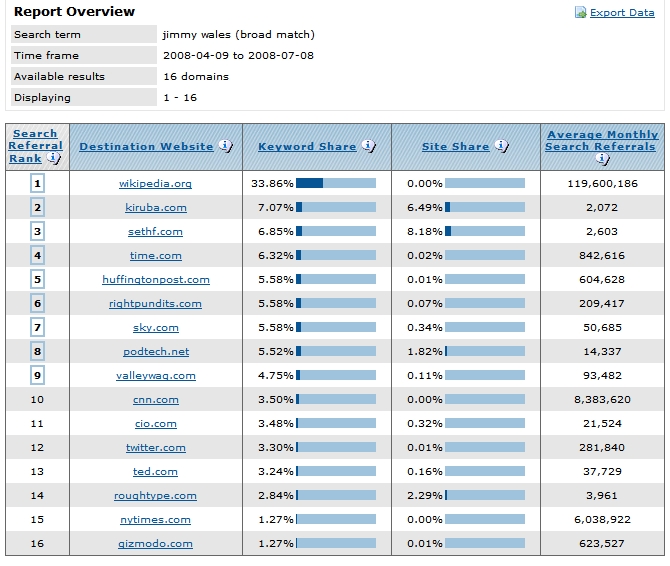
Task: Click rank 1 box for wikipedia.org
Action: [x=37, y=183]
